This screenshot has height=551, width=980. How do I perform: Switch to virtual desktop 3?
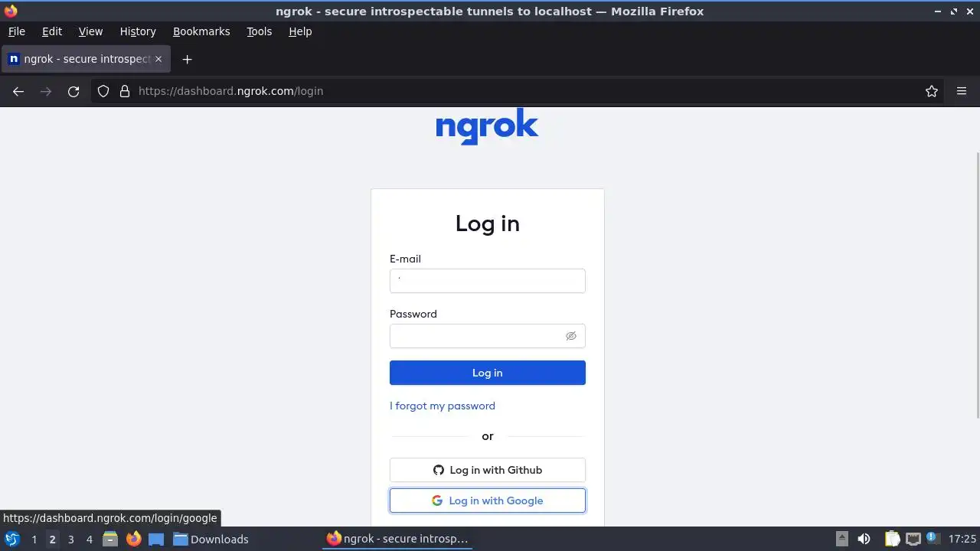[x=70, y=540]
